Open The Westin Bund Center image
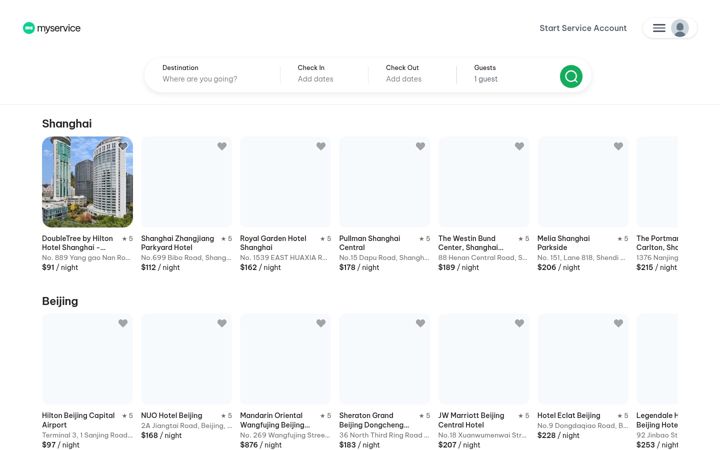The height and width of the screenshot is (450, 720). click(484, 182)
